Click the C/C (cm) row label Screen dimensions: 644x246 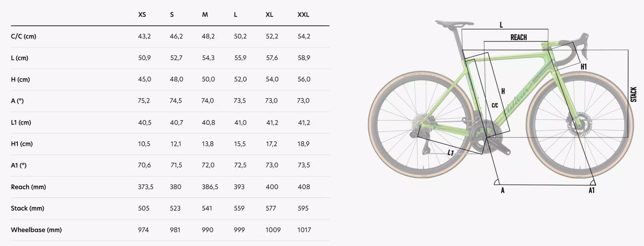(x=23, y=36)
